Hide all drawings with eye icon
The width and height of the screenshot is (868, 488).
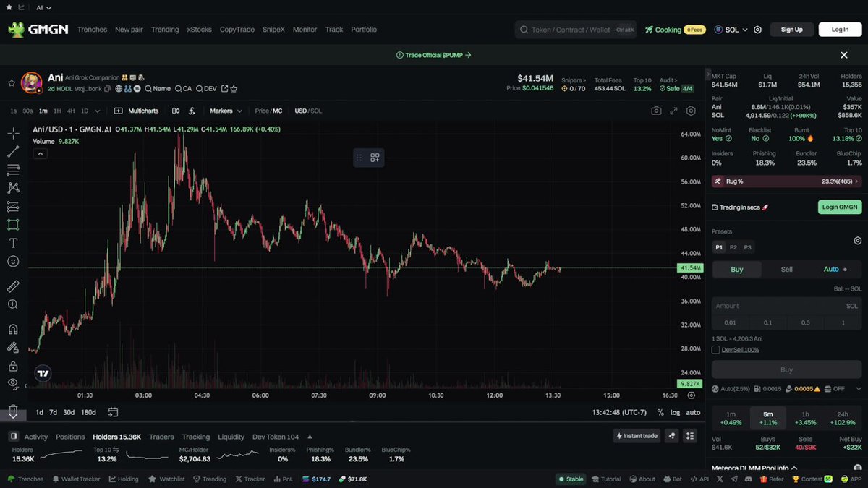(x=13, y=383)
